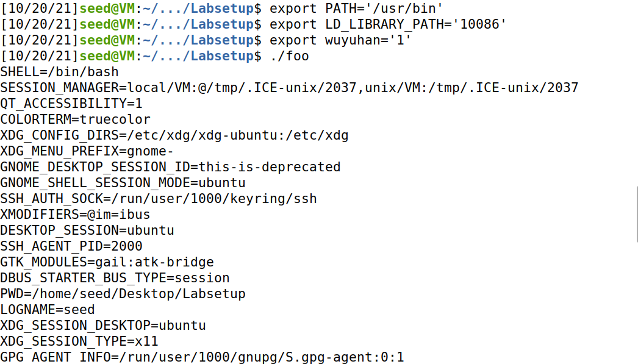This screenshot has width=638, height=364.
Task: Click the ./foo command text
Action: (289, 56)
